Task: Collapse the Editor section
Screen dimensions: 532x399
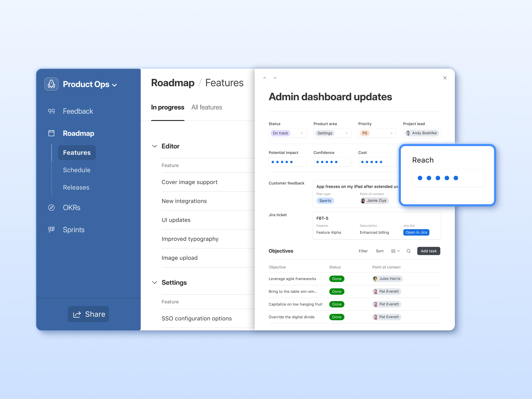Action: pyautogui.click(x=155, y=146)
